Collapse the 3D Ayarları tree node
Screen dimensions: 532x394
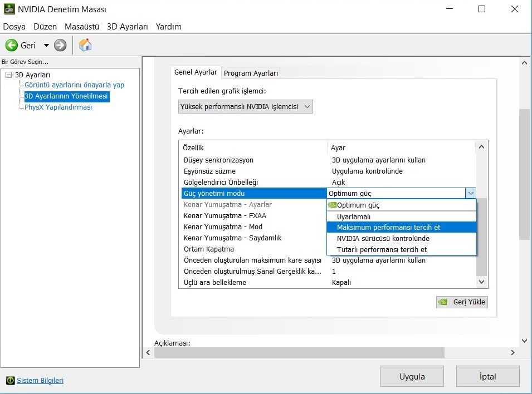coord(9,75)
